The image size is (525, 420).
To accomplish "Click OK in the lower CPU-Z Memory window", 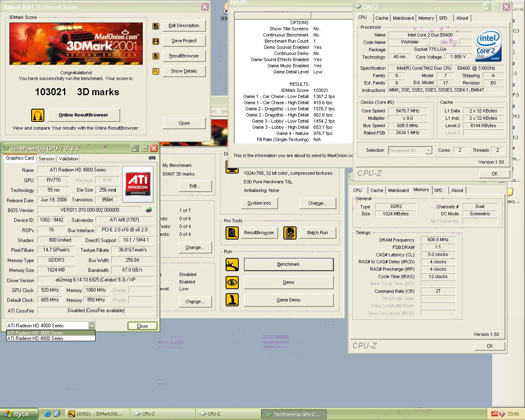I will pyautogui.click(x=490, y=346).
